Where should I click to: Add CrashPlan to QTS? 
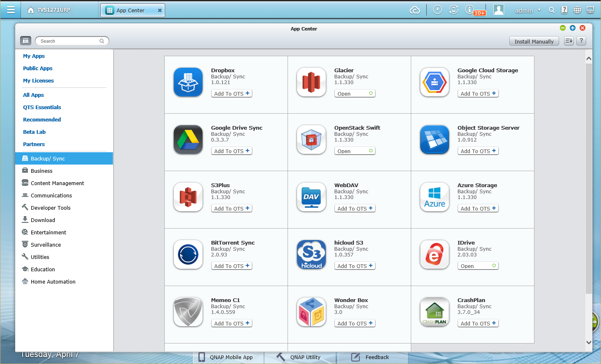(478, 323)
